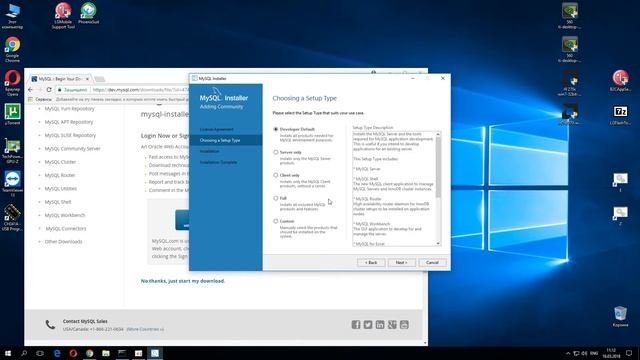
Task: Open File Explorer from the taskbar
Action: [106, 353]
